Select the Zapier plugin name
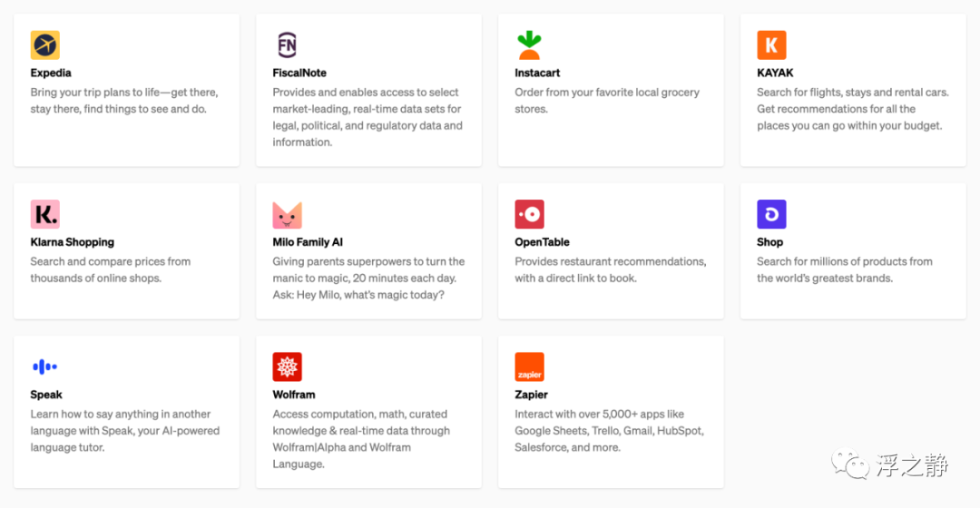 (531, 395)
